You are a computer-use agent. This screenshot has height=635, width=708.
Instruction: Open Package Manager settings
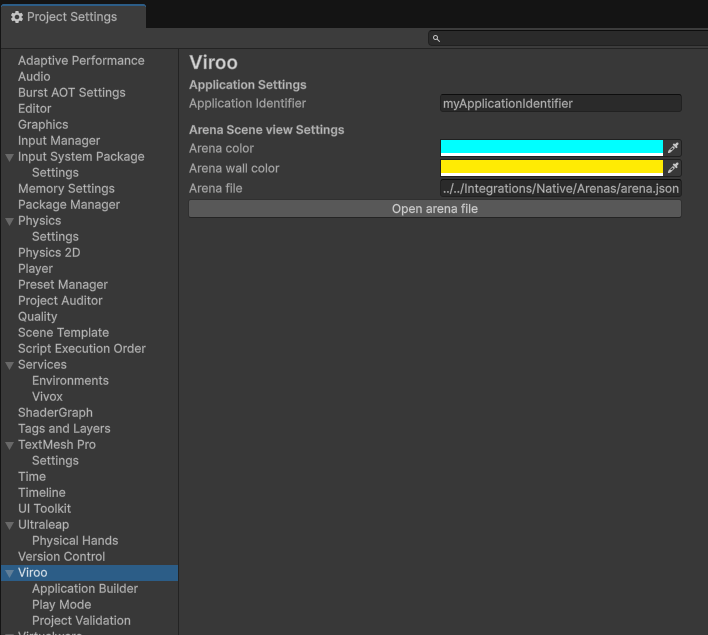point(69,205)
